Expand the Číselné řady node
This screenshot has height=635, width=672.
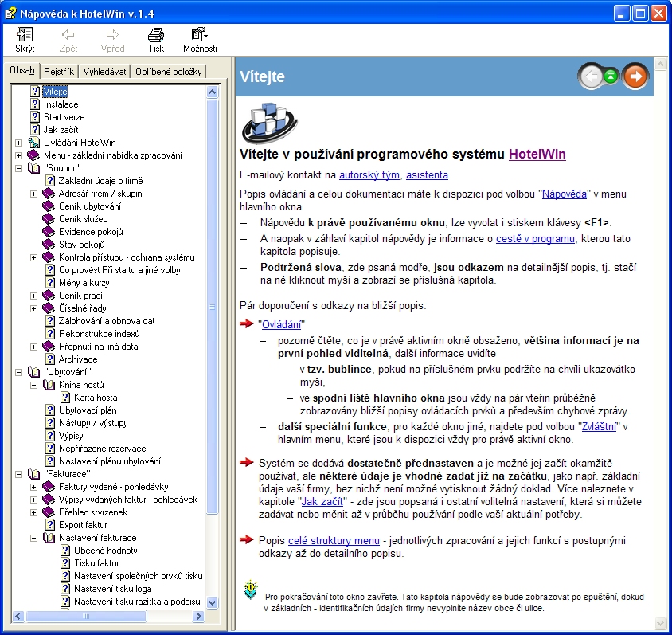coord(34,308)
